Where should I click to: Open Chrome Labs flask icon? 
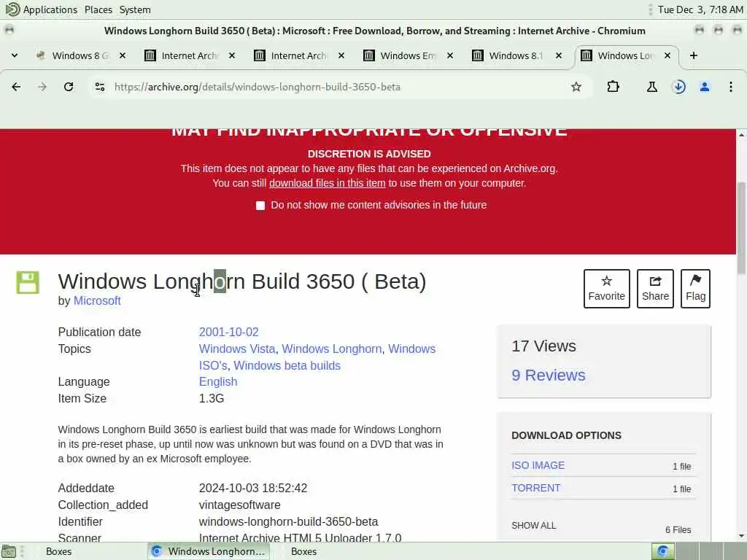(651, 87)
